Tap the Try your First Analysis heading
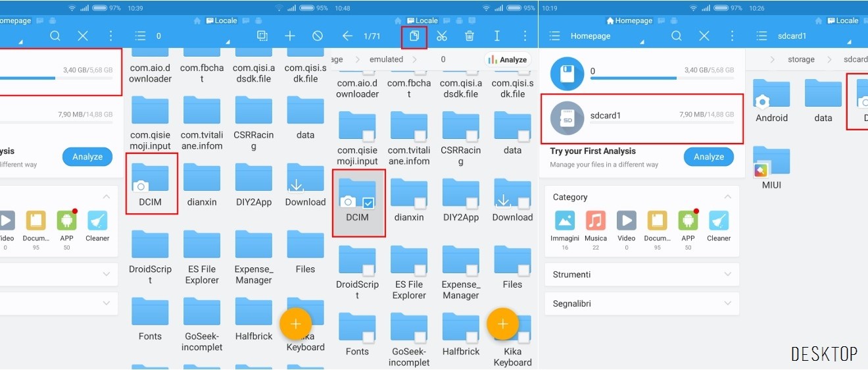The height and width of the screenshot is (370, 868). [593, 151]
